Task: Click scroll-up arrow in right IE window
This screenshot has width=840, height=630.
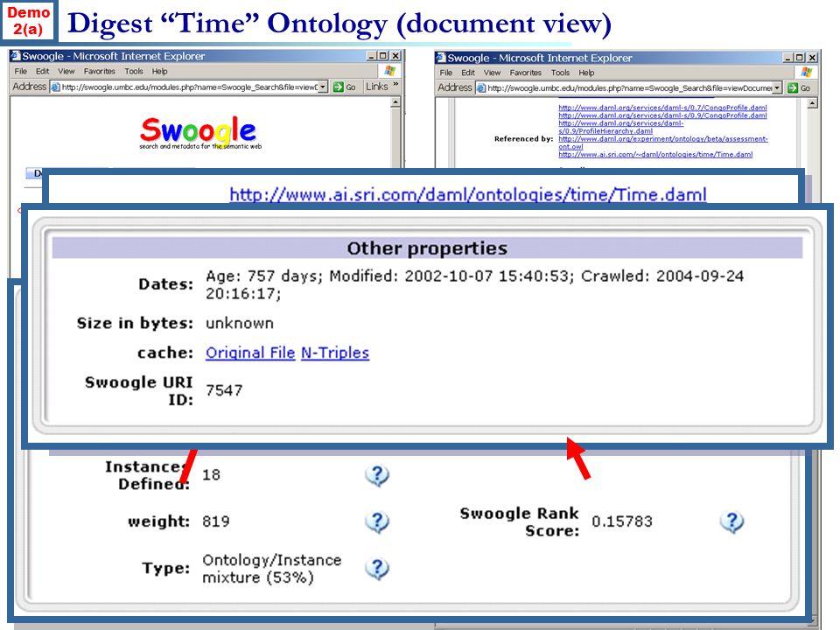Action: [813, 103]
